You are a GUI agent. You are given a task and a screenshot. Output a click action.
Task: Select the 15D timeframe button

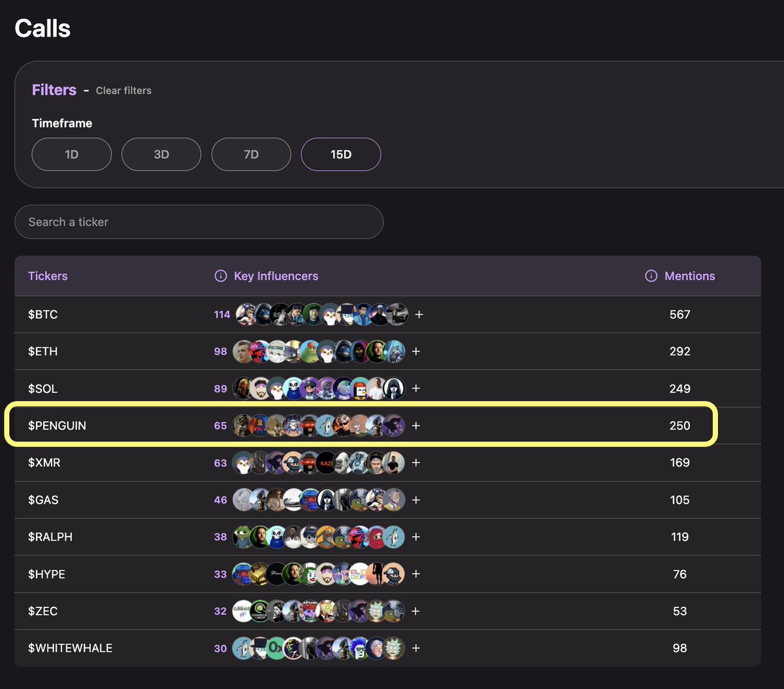(340, 155)
